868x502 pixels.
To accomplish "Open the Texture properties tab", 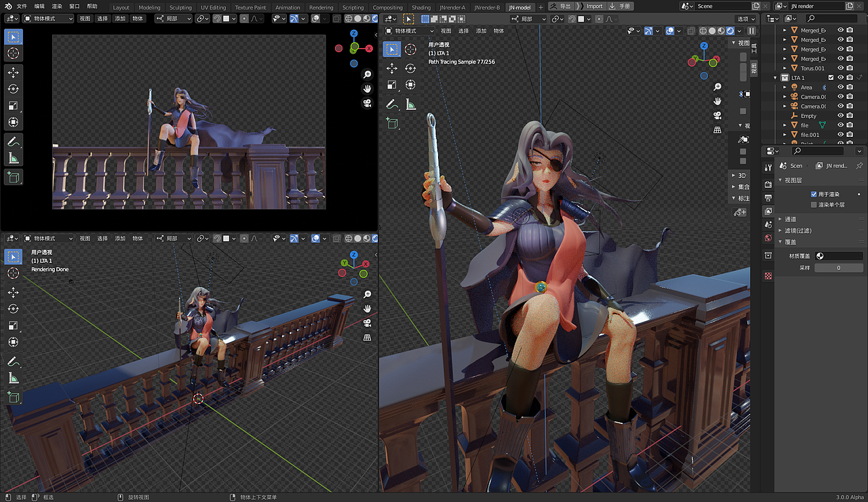I will coord(768,276).
